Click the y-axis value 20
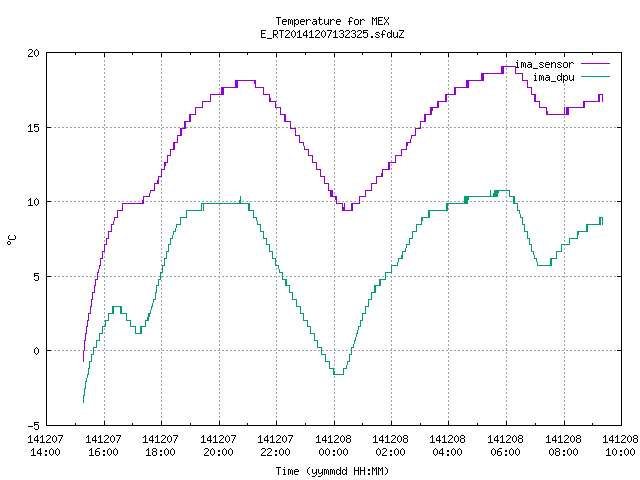The image size is (640, 480). pyautogui.click(x=33, y=53)
